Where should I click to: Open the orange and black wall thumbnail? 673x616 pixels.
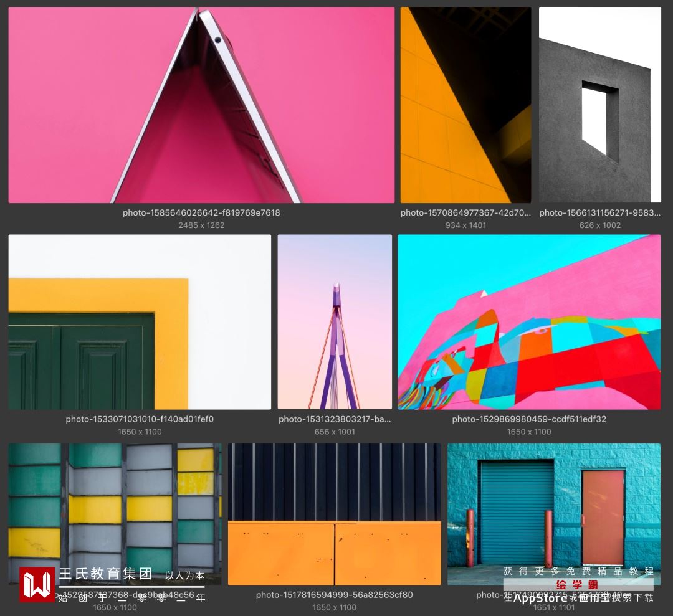(465, 105)
